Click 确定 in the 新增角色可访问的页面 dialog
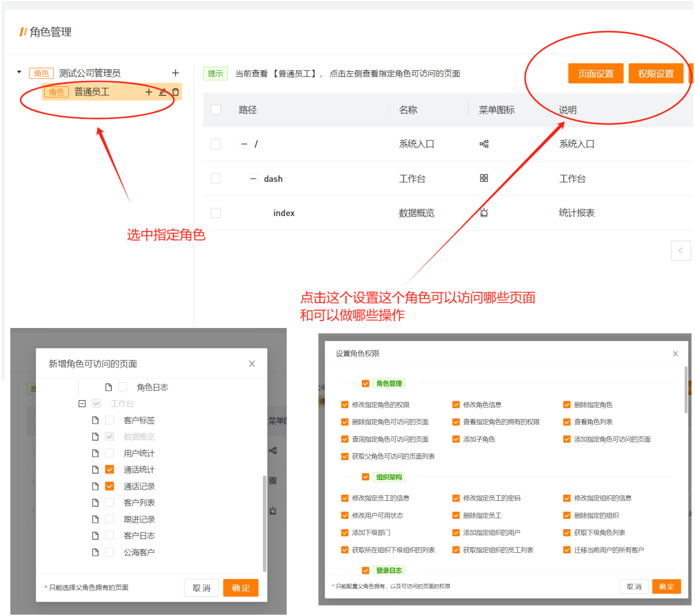695x616 pixels. (241, 588)
